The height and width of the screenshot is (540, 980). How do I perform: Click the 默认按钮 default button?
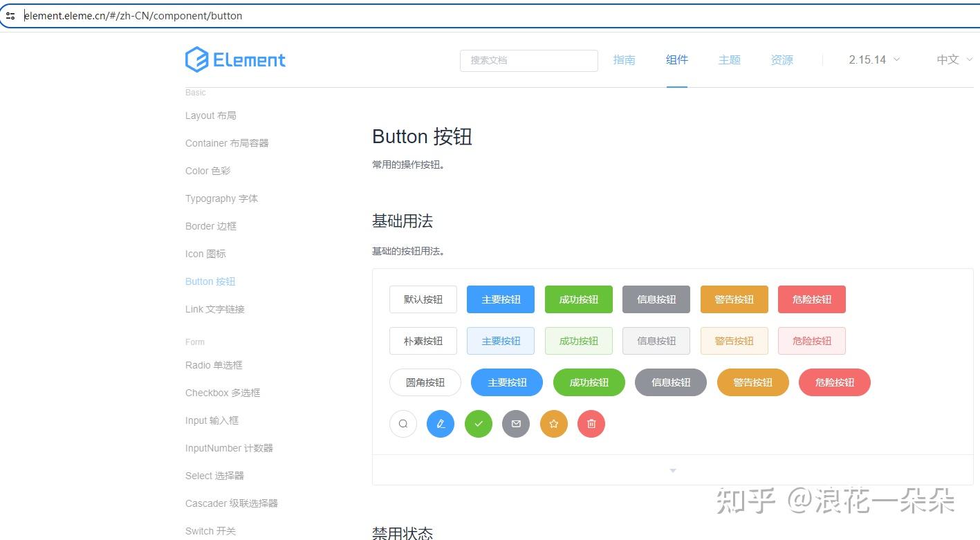[x=423, y=299]
